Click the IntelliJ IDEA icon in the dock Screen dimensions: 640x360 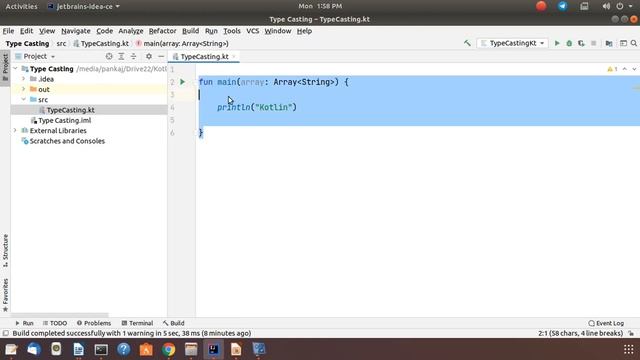[213, 349]
